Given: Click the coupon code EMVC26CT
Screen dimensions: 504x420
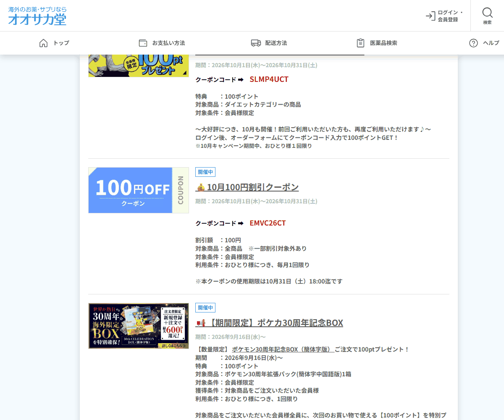Looking at the screenshot, I should click(268, 223).
